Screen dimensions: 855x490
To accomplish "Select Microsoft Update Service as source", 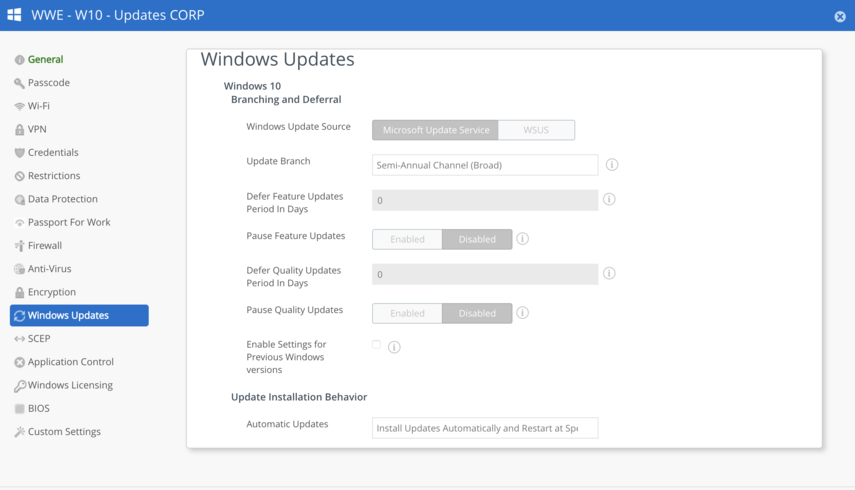I will (436, 130).
